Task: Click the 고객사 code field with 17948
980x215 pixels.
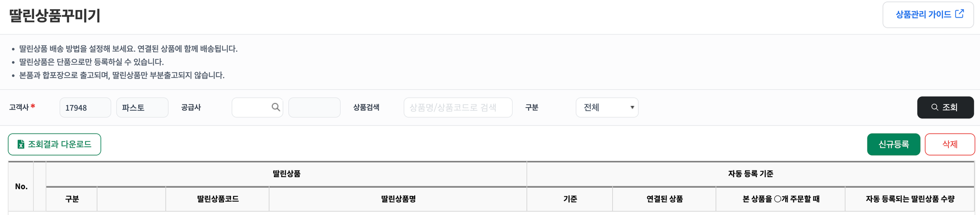Action: tap(85, 107)
